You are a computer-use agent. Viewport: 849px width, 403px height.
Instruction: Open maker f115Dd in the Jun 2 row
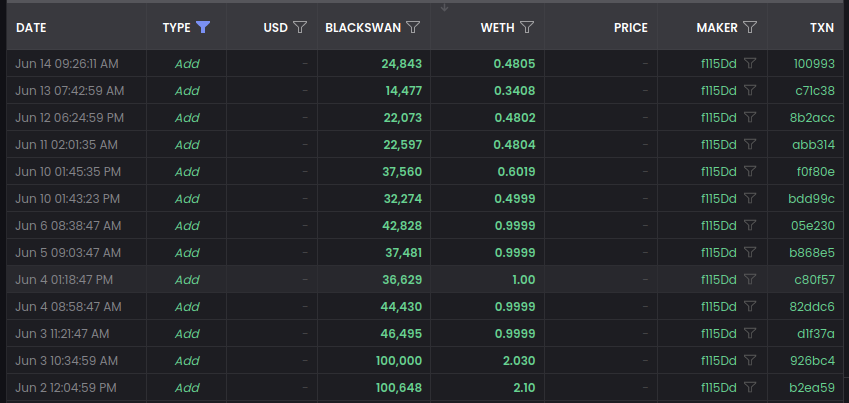coord(719,388)
